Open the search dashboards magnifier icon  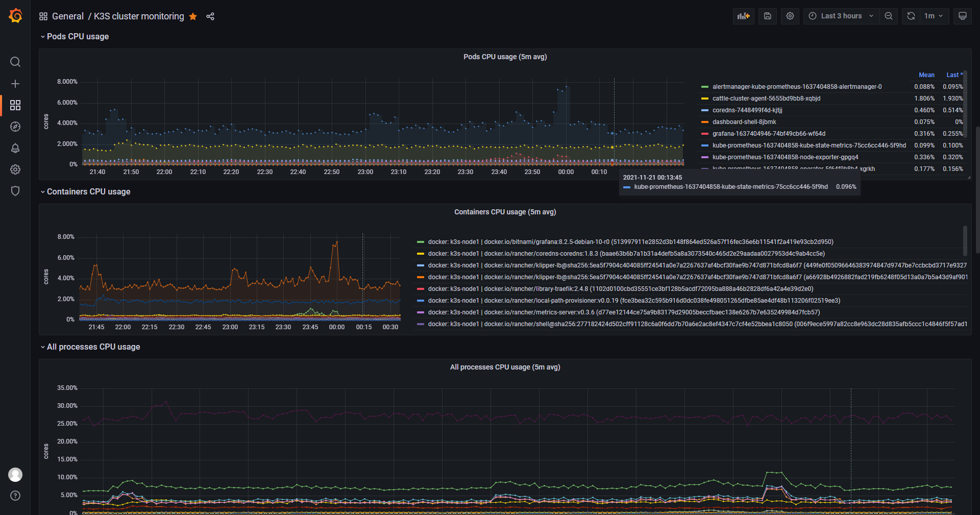point(15,62)
